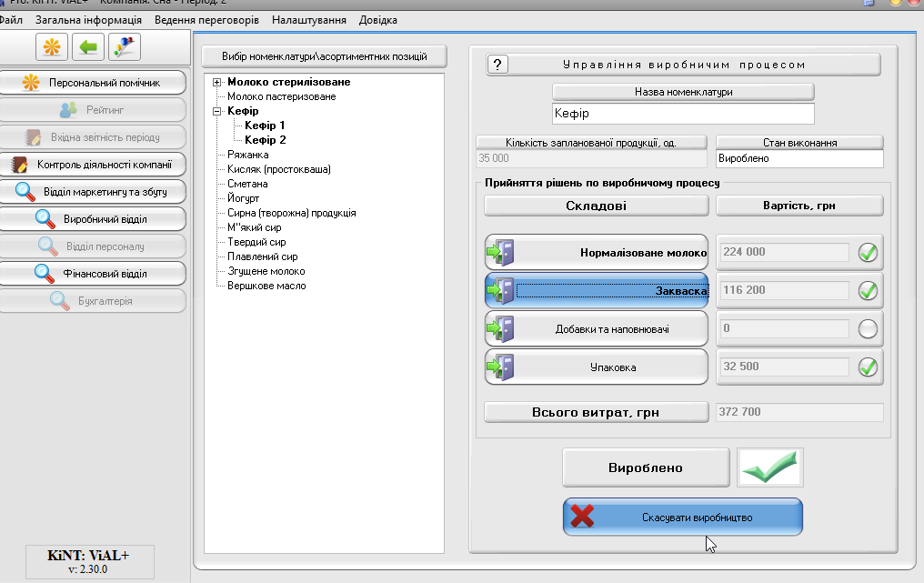Click the Стан виконання field showing Вироблено
924x583 pixels.
[x=799, y=158]
